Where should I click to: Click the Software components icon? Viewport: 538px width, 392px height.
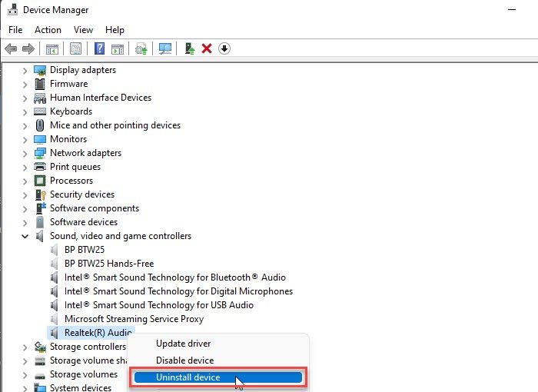point(41,208)
